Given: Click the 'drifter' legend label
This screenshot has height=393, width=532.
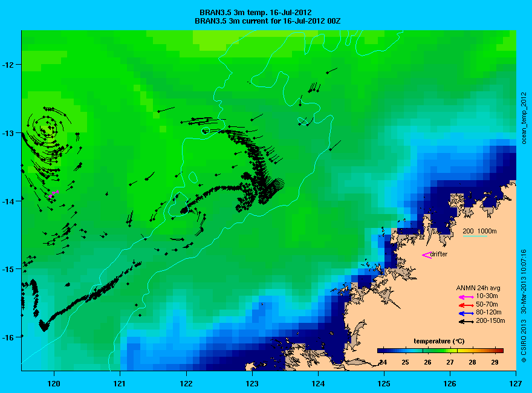Looking at the screenshot, I should point(439,254).
